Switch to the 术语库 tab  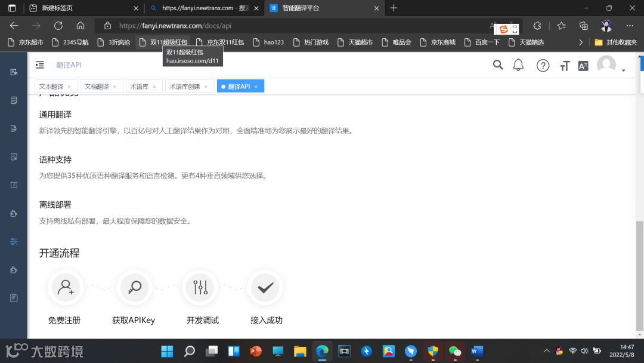click(139, 87)
